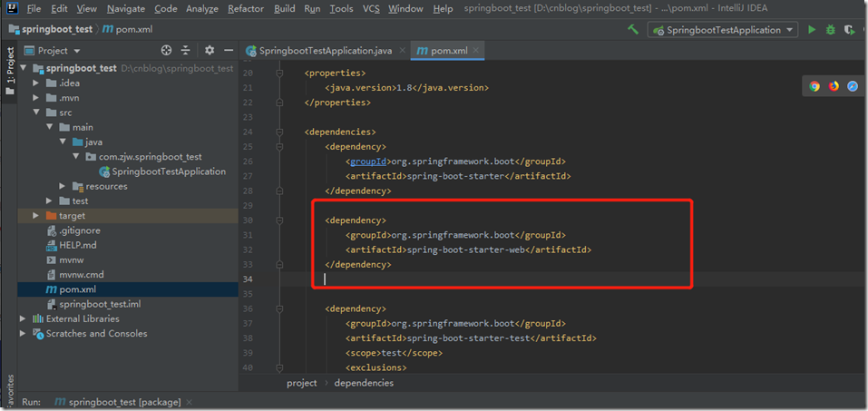Hide the Project panel with minus icon
The height and width of the screenshot is (411, 868).
click(228, 51)
